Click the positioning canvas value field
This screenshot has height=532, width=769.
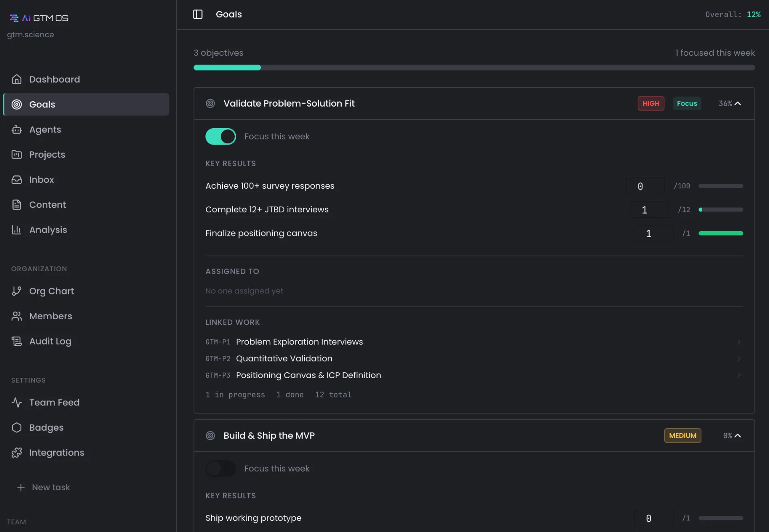click(x=654, y=233)
